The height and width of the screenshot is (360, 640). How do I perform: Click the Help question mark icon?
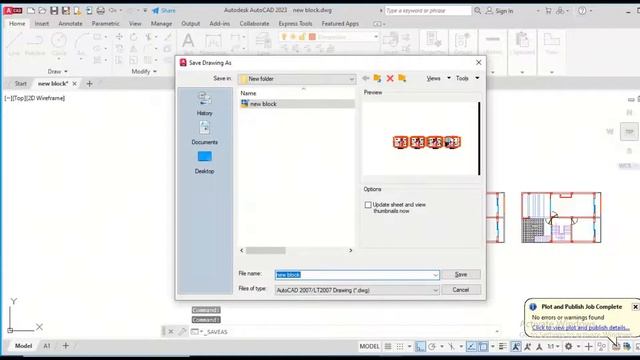582,11
